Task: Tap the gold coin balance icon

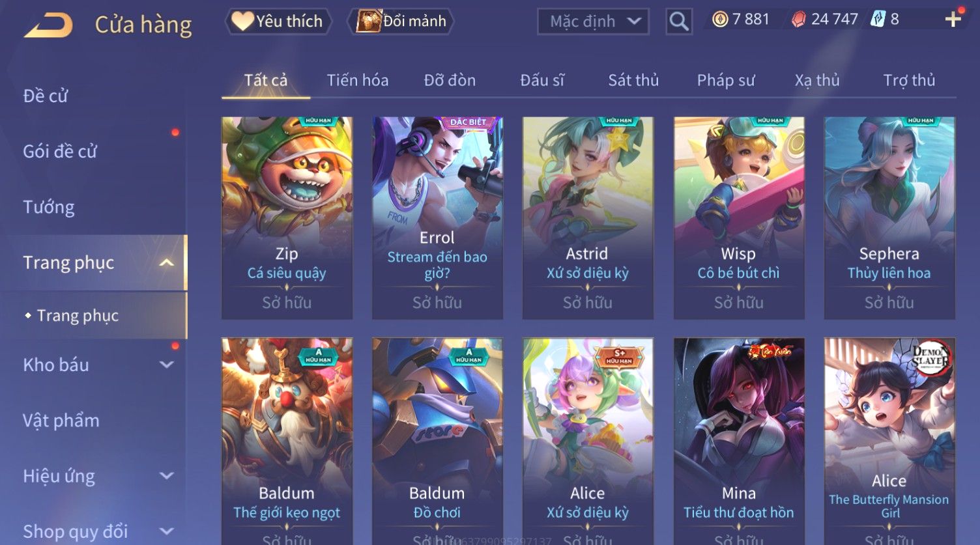Action: click(720, 20)
